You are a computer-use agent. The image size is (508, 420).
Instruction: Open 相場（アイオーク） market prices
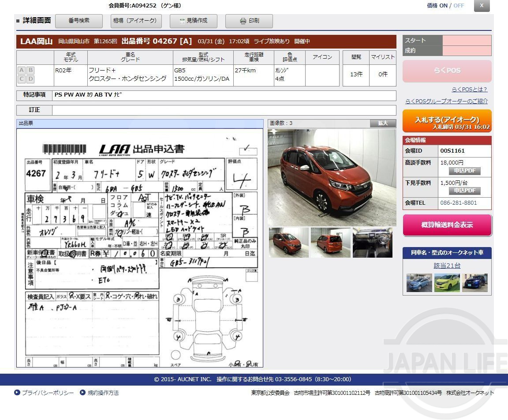pos(134,21)
